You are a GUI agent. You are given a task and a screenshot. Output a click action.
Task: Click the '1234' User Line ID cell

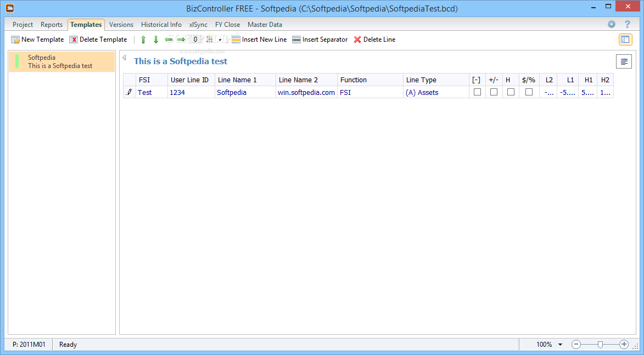pos(191,92)
